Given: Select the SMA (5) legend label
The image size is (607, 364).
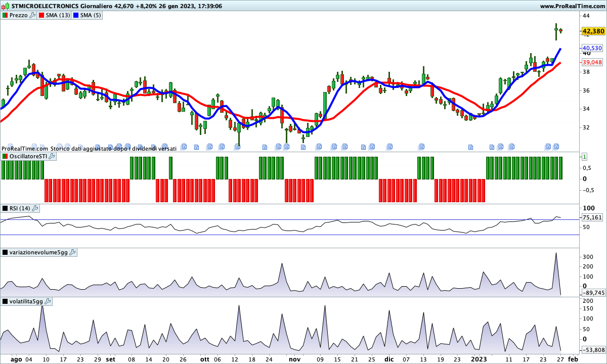Looking at the screenshot, I should pyautogui.click(x=91, y=15).
